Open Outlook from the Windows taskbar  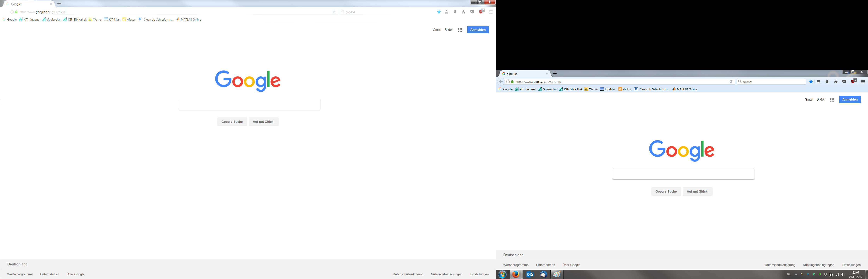530,274
